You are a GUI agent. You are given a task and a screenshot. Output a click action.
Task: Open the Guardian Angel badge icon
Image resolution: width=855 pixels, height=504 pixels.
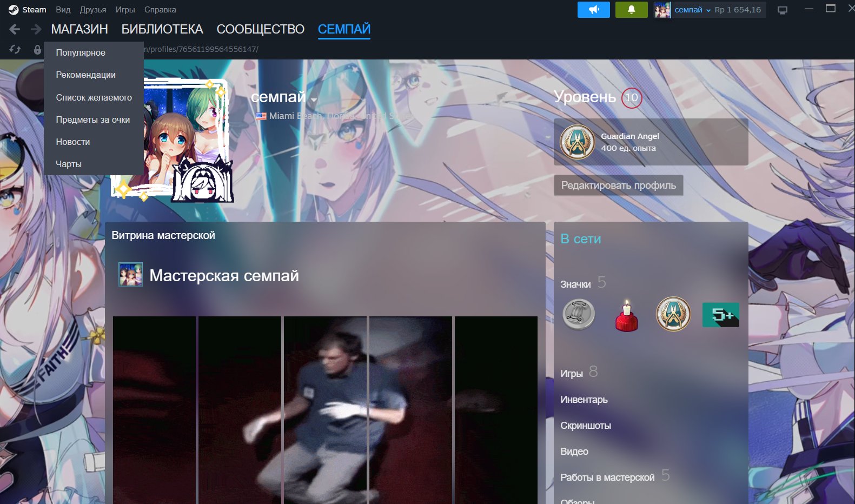577,142
